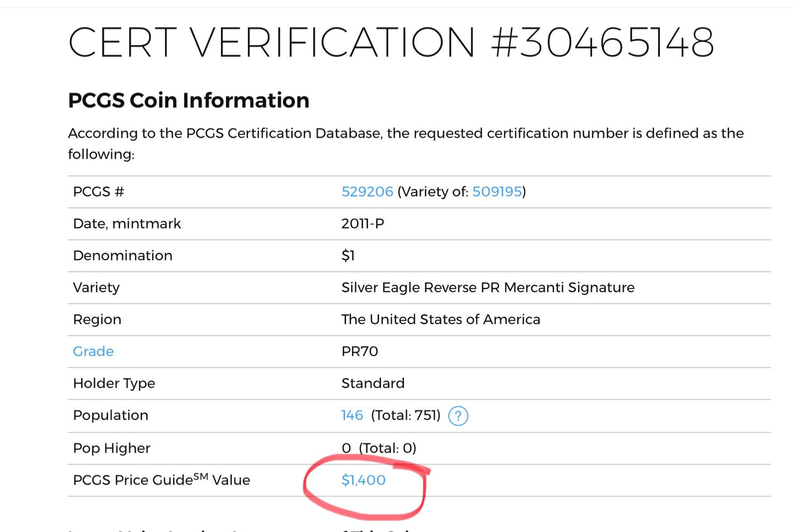Screen dimensions: 794x532
Task: Click the Date, mintmark row label
Action: pos(126,224)
